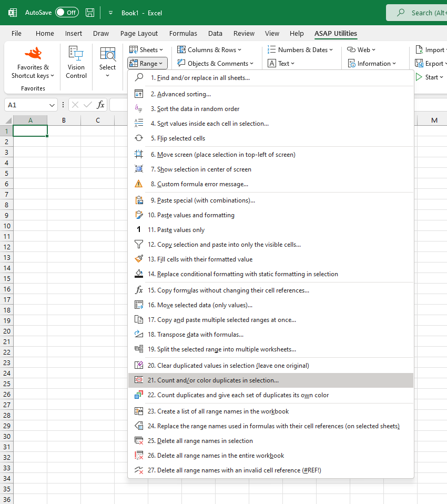
Task: Click the Clear duplicated values icon
Action: click(x=139, y=365)
